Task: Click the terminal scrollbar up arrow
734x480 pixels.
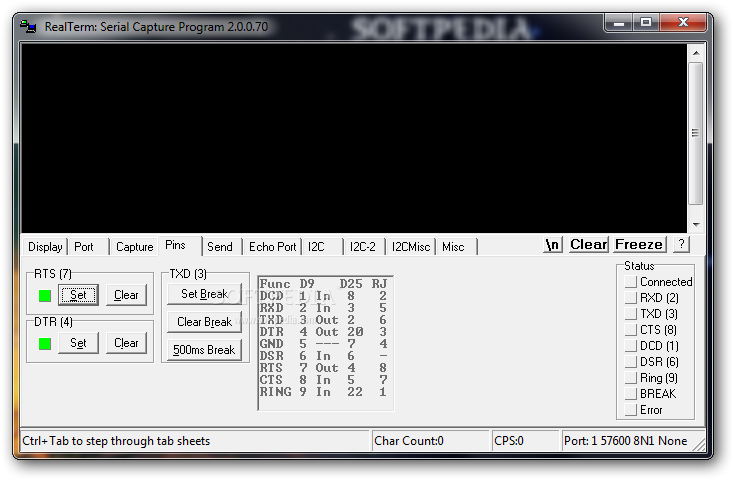Action: (x=696, y=53)
